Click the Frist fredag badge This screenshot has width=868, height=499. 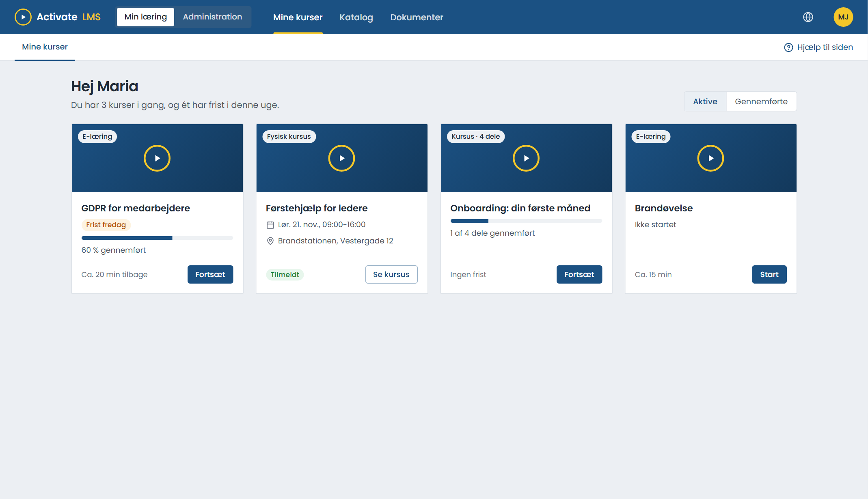(106, 225)
